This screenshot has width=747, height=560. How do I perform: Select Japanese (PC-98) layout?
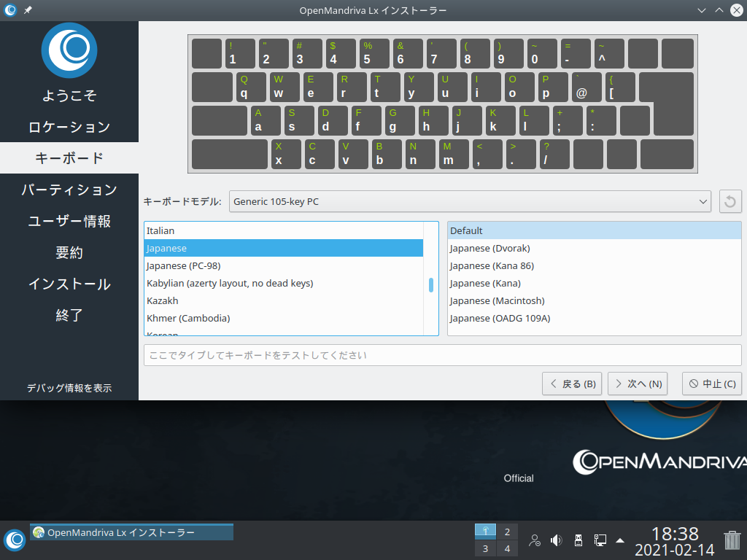284,265
